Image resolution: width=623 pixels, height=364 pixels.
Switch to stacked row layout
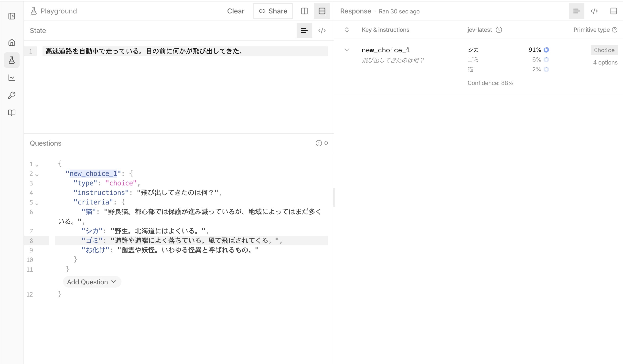click(x=322, y=11)
